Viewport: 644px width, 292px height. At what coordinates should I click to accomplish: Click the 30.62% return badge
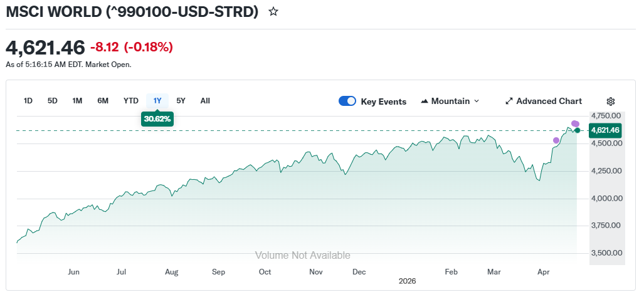(x=157, y=118)
